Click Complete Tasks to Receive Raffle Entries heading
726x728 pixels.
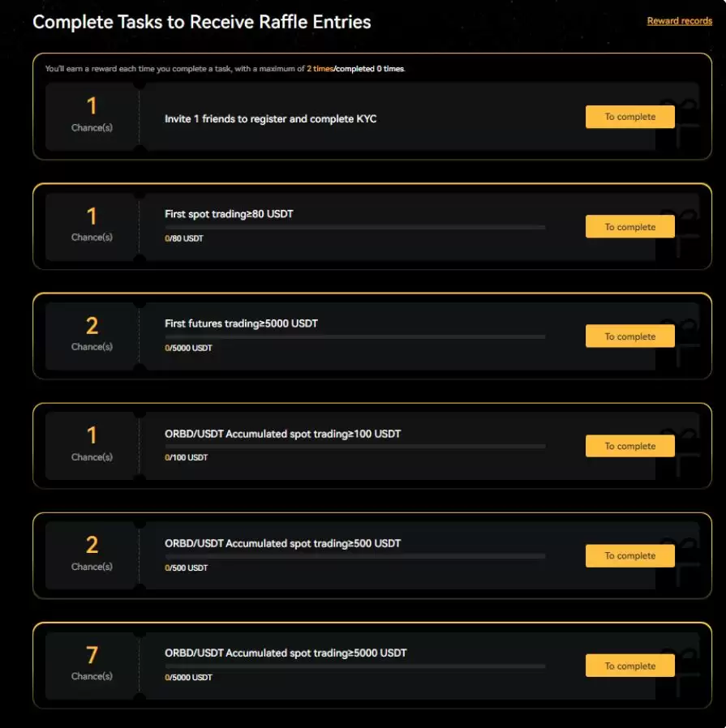[202, 22]
